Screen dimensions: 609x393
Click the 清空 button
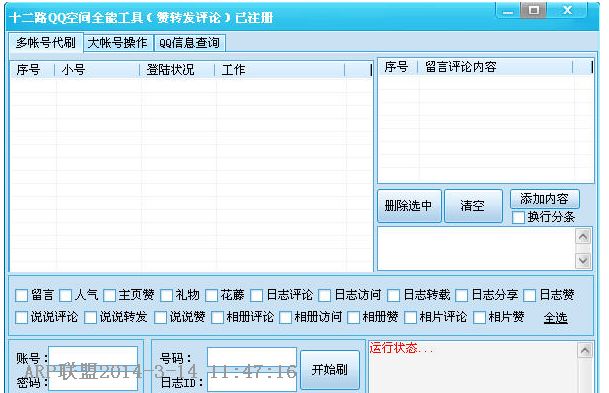click(473, 206)
